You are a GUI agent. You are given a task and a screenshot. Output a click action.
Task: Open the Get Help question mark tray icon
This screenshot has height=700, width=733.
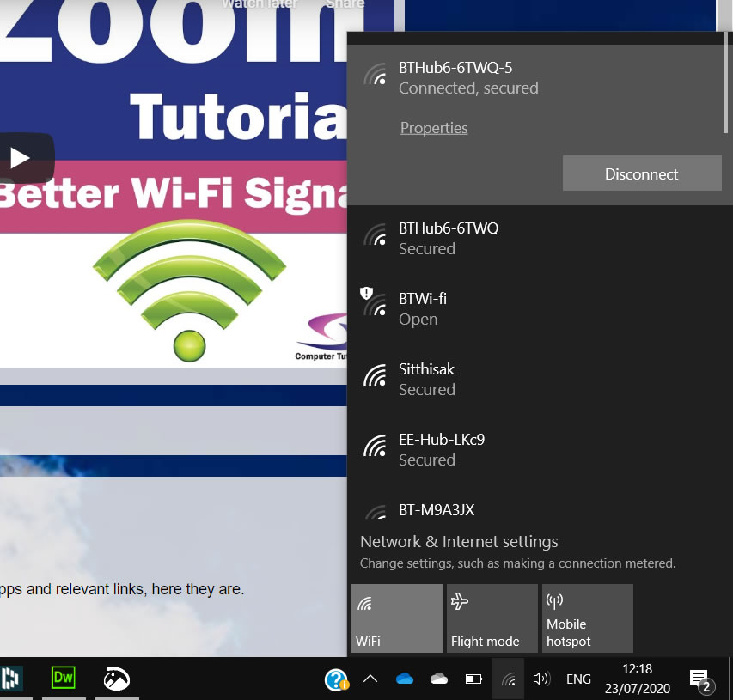click(x=336, y=679)
